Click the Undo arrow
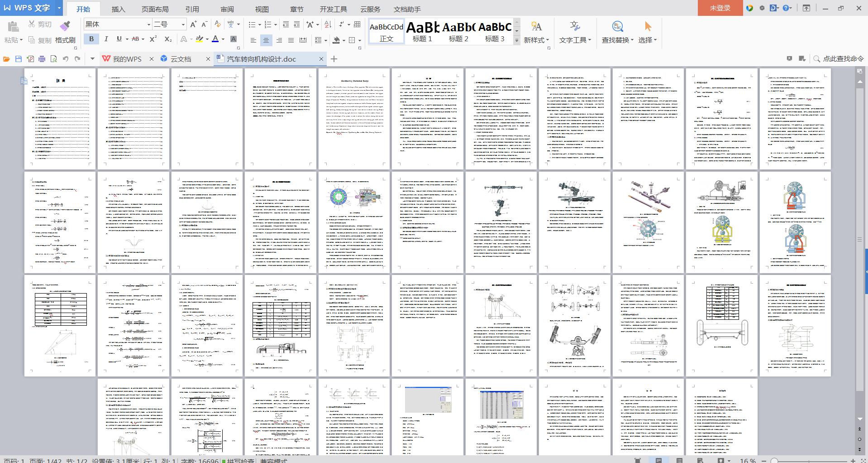Screen dimensions: 868x463 66,59
